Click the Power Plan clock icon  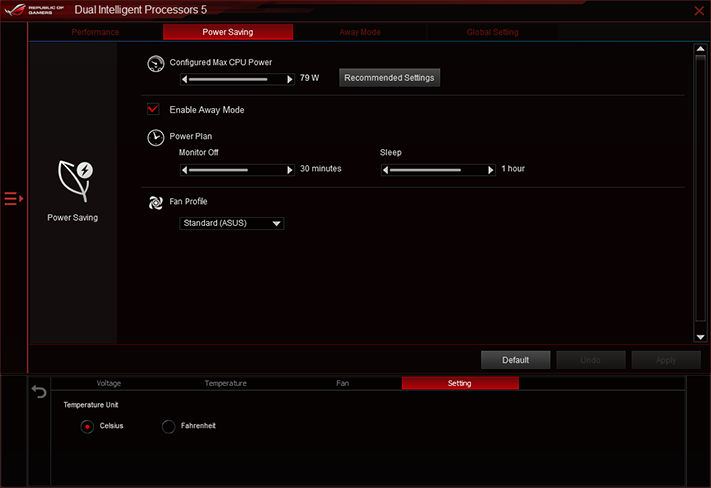tap(156, 137)
